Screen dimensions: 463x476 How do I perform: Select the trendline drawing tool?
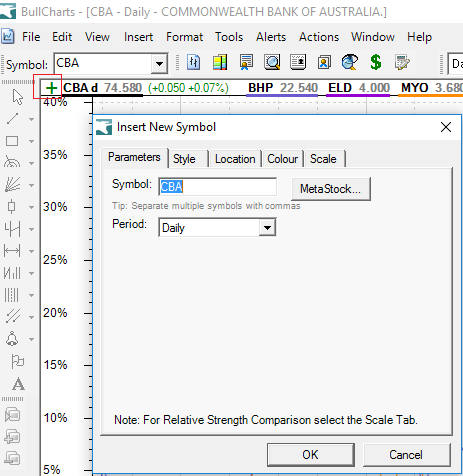[13, 119]
